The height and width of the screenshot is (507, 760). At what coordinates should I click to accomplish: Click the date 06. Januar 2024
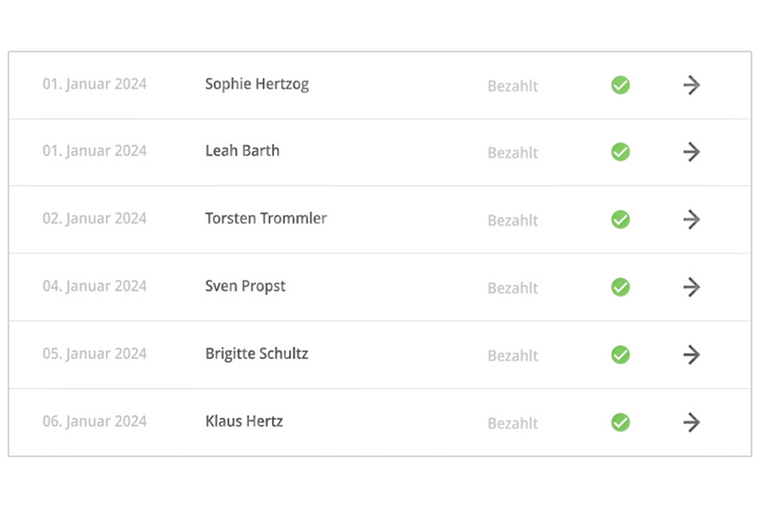[x=95, y=421]
